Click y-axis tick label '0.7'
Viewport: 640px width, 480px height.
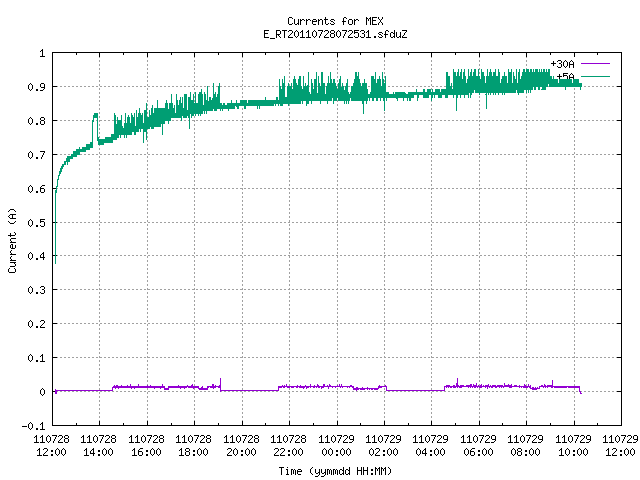[x=36, y=155]
